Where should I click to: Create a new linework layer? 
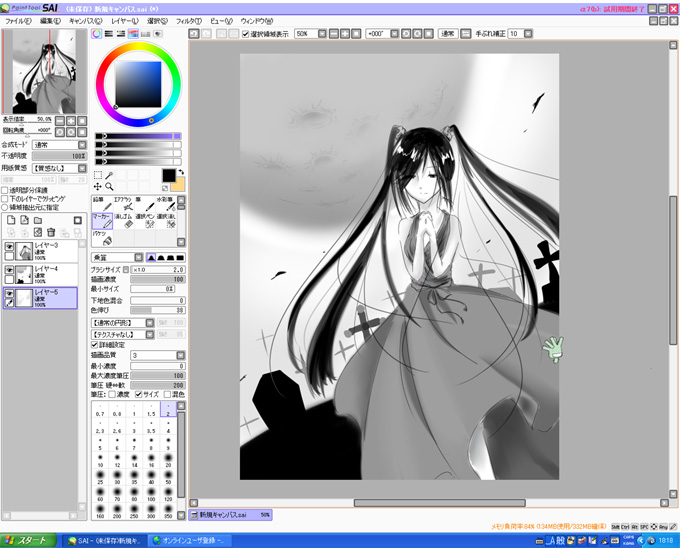pos(25,220)
